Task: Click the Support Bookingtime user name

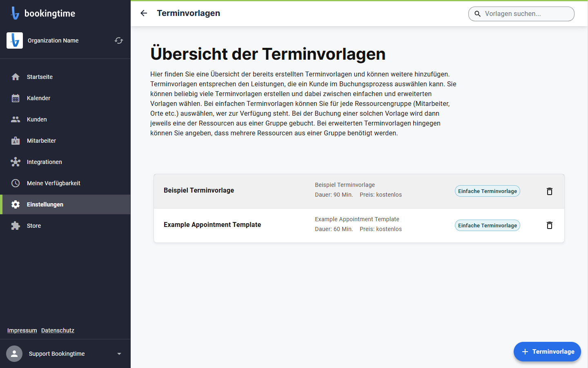Action: (x=57, y=354)
